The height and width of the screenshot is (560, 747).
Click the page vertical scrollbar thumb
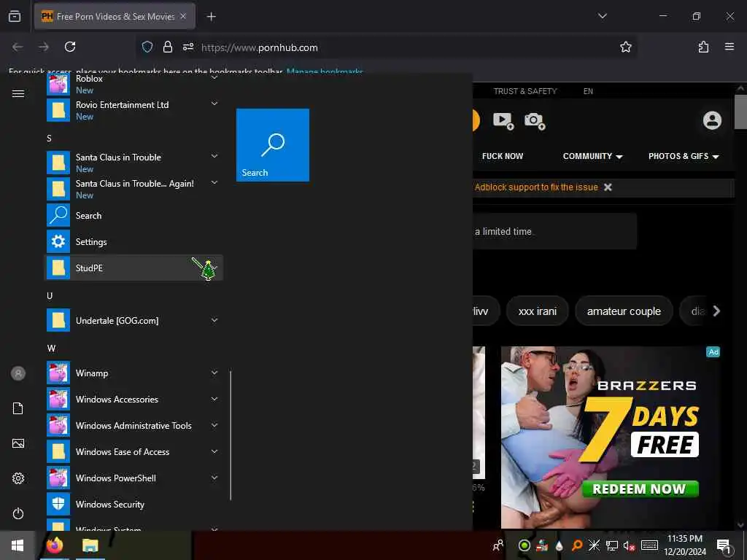point(740,112)
